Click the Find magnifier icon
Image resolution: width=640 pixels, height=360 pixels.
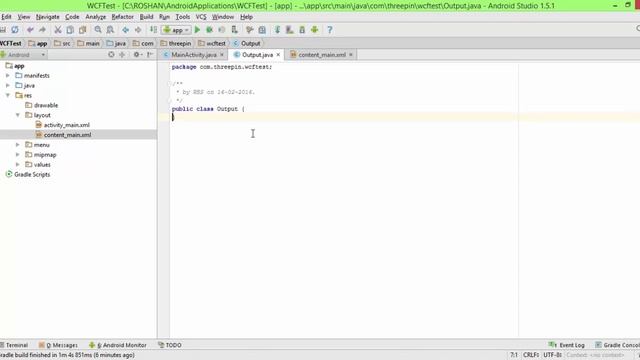pyautogui.click(x=98, y=30)
